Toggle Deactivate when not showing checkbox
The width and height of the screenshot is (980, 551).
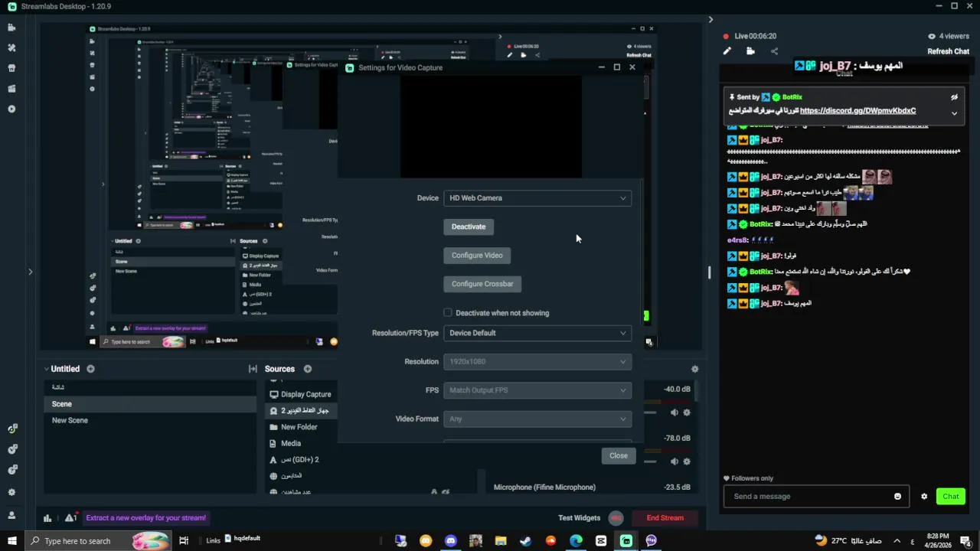tap(448, 312)
